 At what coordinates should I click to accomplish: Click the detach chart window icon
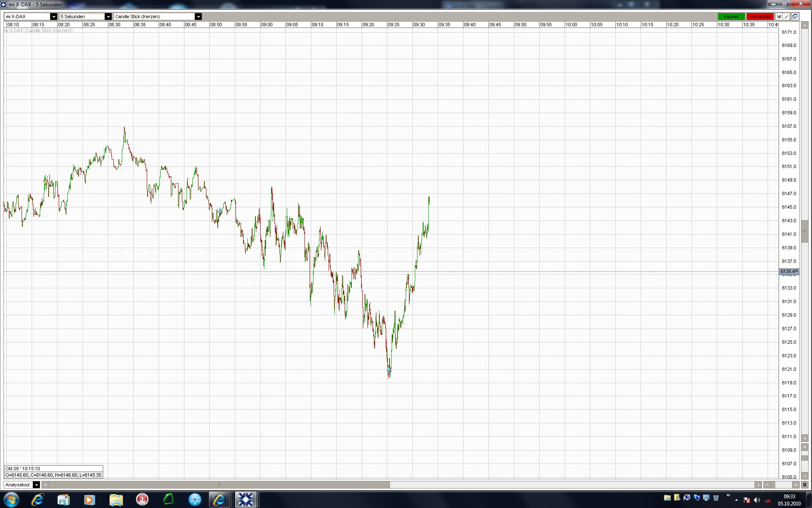(795, 17)
